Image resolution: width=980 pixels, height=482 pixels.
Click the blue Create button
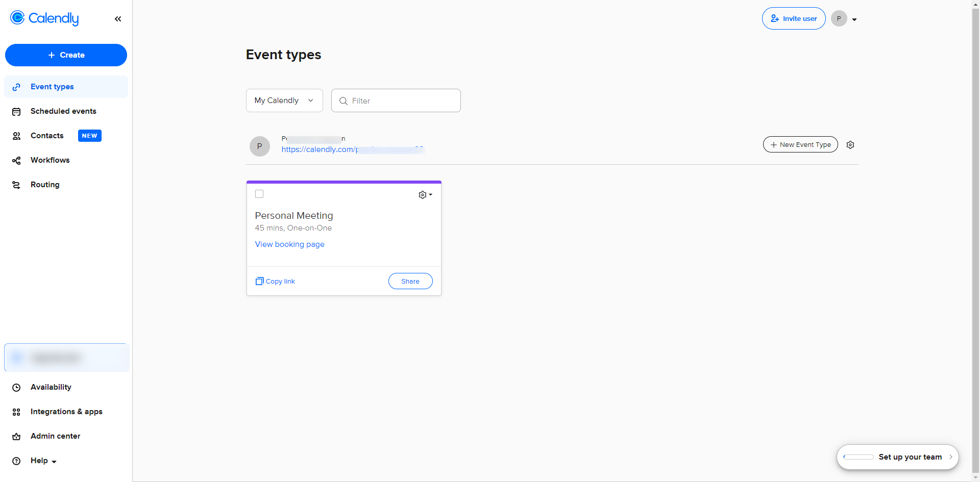66,55
